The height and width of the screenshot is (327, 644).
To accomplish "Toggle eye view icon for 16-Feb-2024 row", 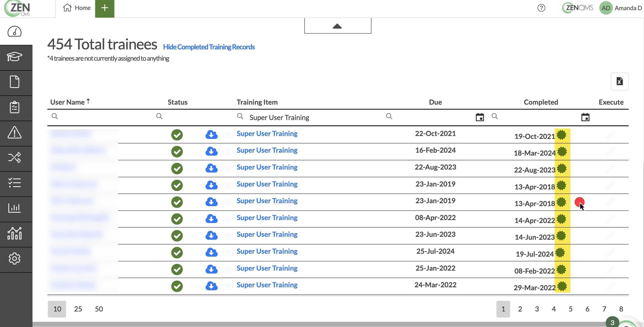I will click(227, 152).
